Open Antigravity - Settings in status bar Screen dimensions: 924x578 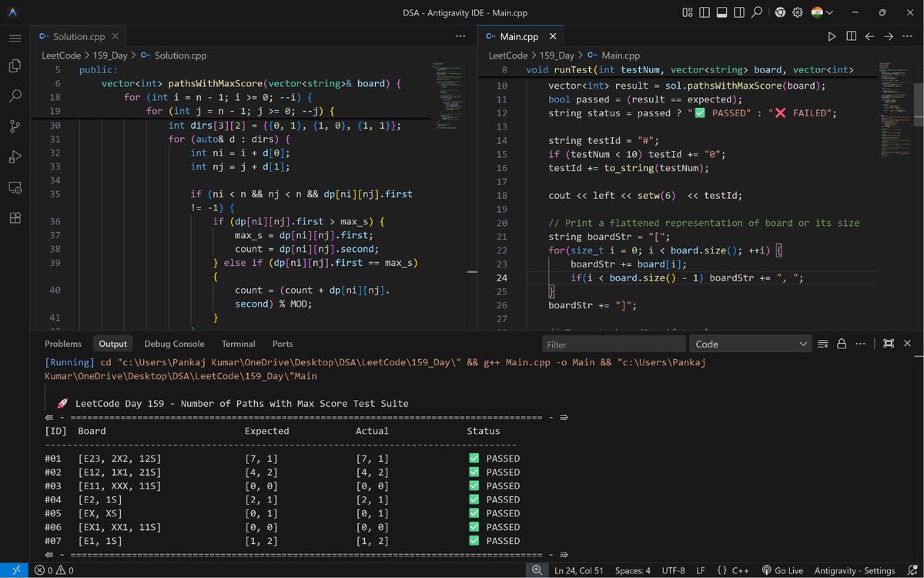pyautogui.click(x=853, y=570)
